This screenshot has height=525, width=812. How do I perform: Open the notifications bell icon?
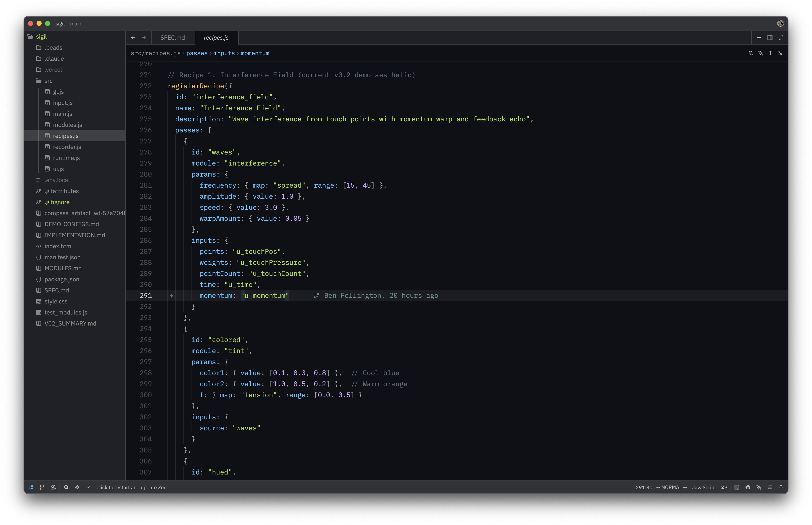(x=781, y=487)
